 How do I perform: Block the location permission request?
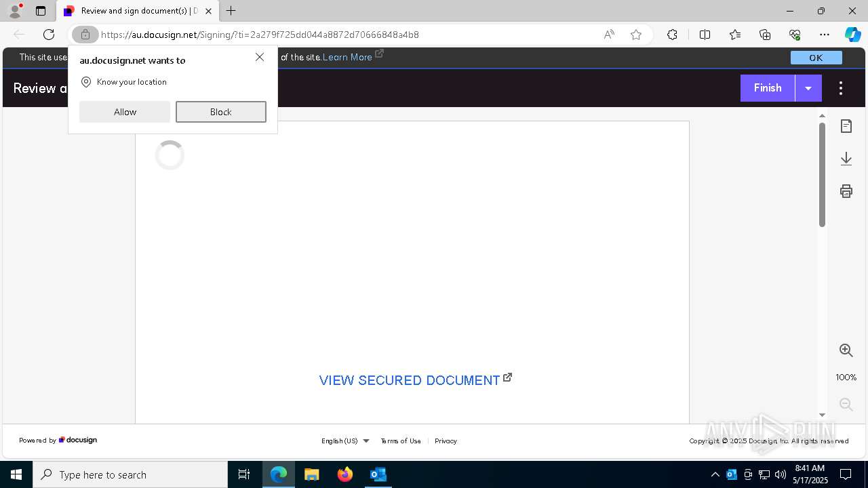[x=221, y=112]
